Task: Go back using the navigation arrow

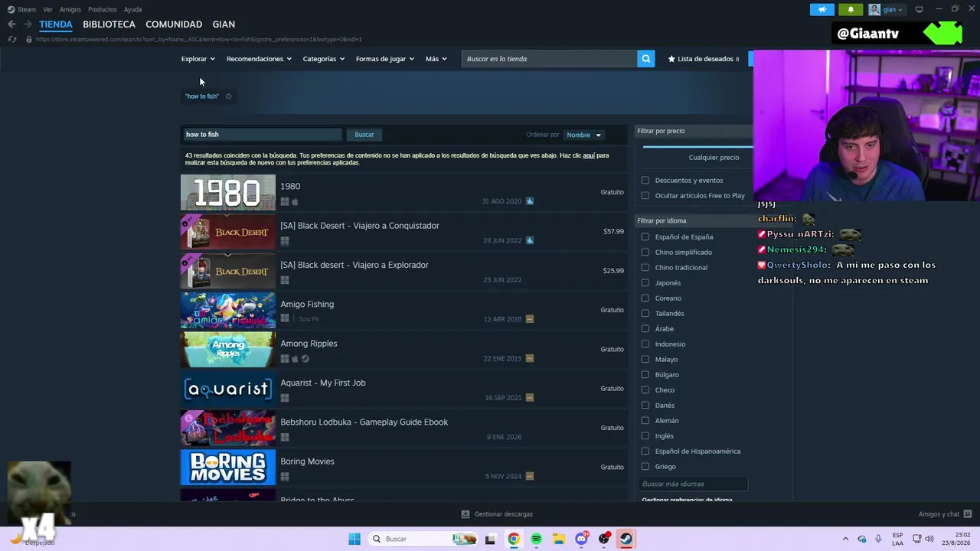Action: (x=11, y=24)
